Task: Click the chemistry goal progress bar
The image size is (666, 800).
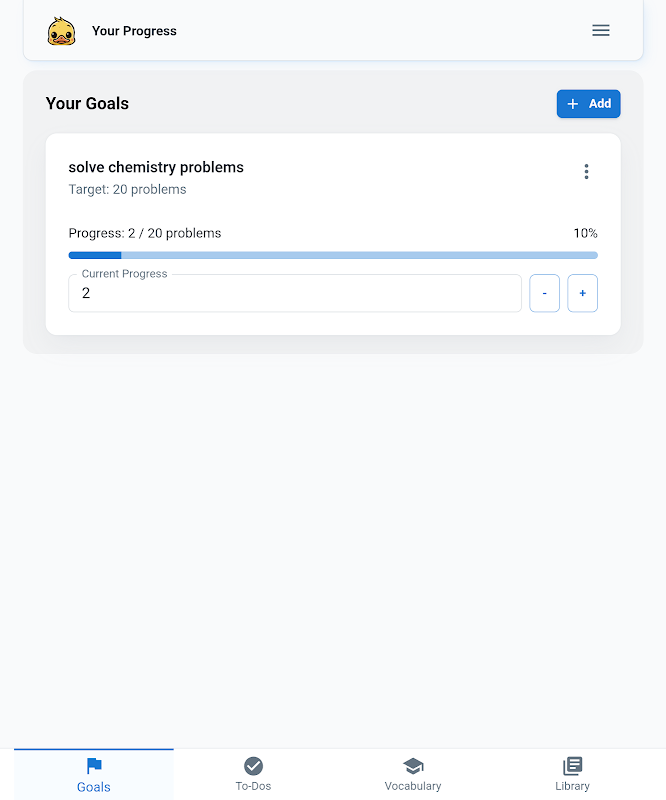Action: pos(333,256)
